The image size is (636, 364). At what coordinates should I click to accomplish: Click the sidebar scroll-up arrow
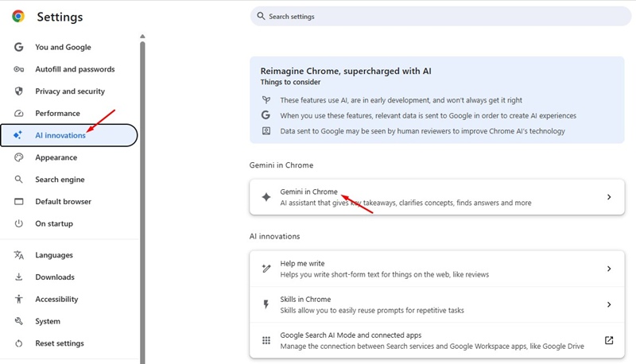click(x=142, y=37)
